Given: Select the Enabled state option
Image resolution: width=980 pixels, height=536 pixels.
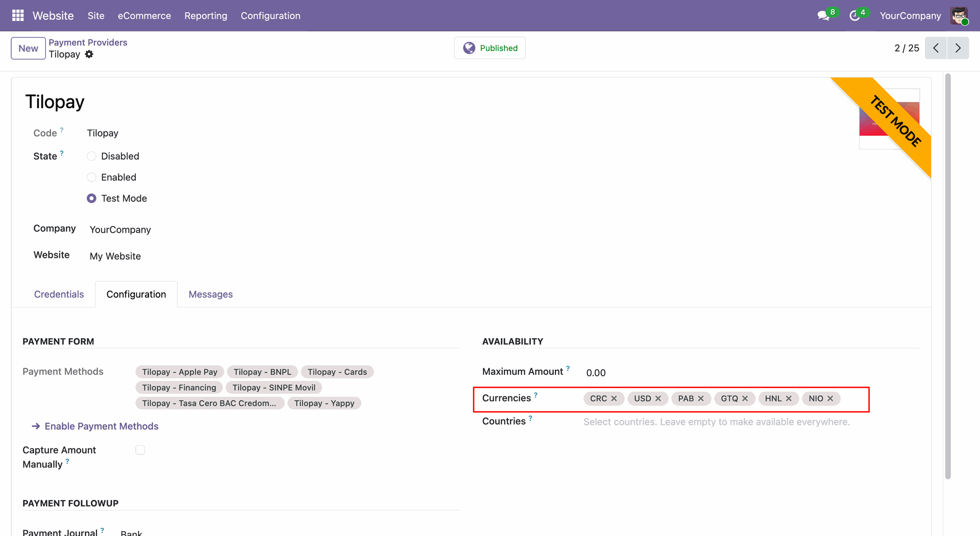Looking at the screenshot, I should [91, 177].
